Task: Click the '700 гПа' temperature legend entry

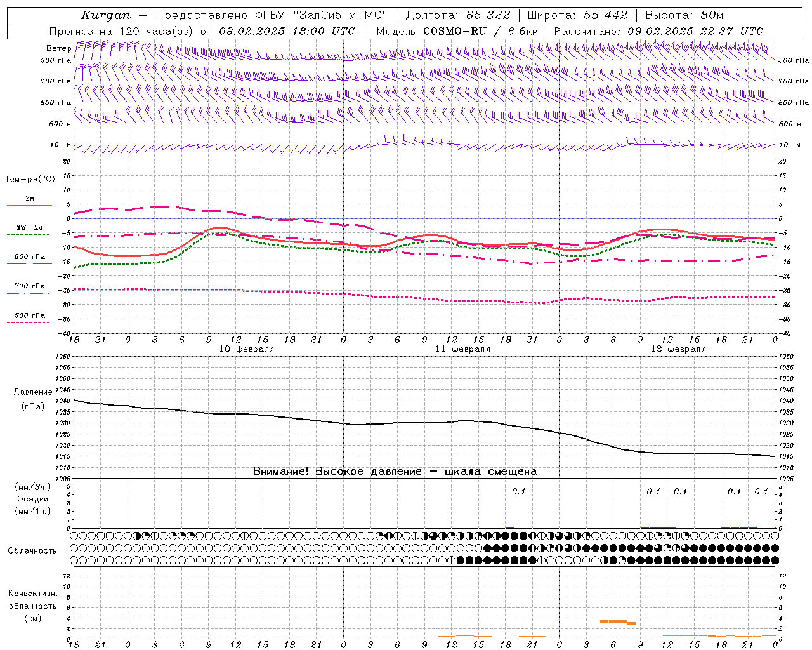Action: 30,286
